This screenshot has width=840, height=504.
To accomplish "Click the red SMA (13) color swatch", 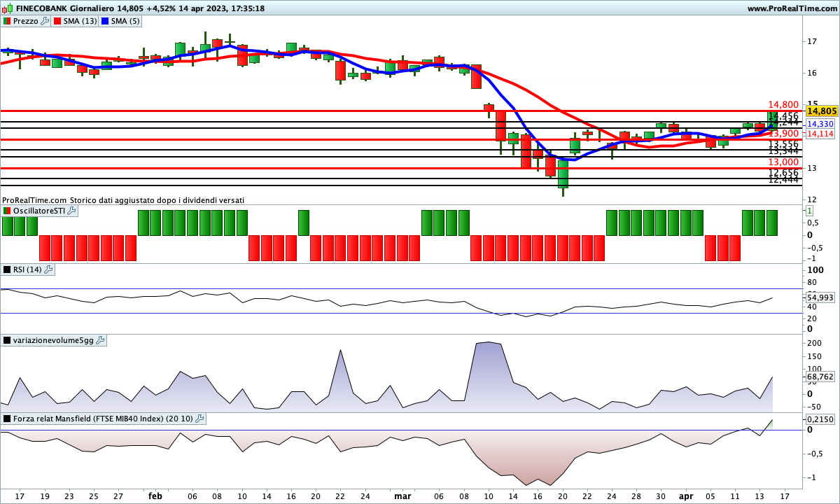I will [58, 21].
